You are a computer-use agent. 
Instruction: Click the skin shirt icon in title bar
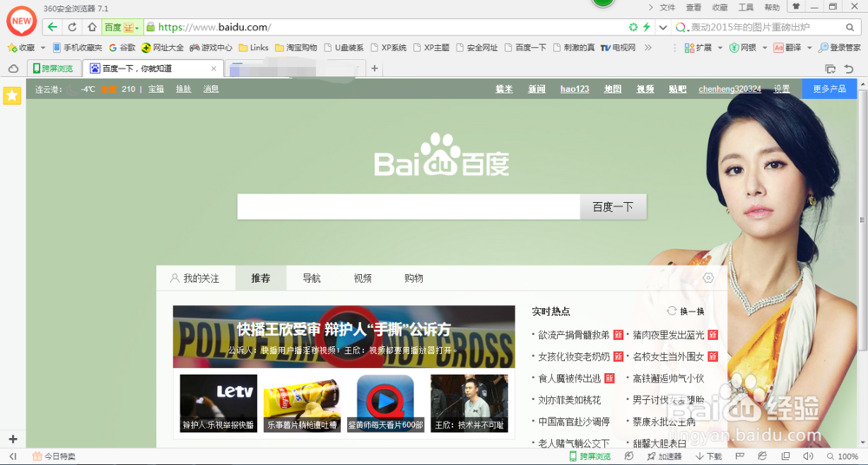pyautogui.click(x=795, y=7)
